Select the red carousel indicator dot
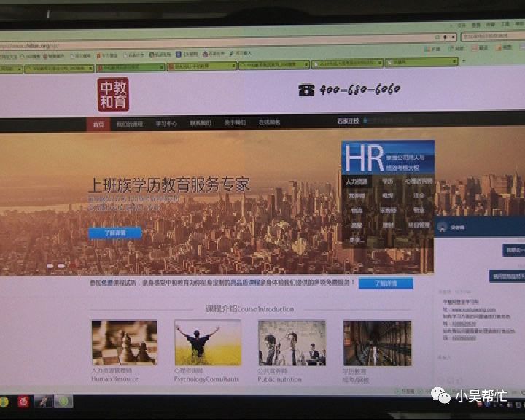Viewport: 525px width, 420px height. pyautogui.click(x=73, y=265)
